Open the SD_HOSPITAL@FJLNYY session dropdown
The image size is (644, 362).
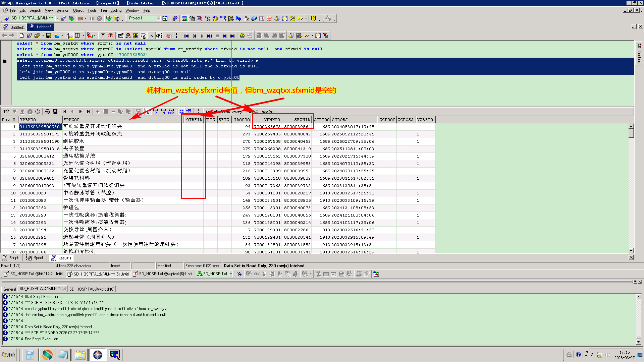coord(57,18)
